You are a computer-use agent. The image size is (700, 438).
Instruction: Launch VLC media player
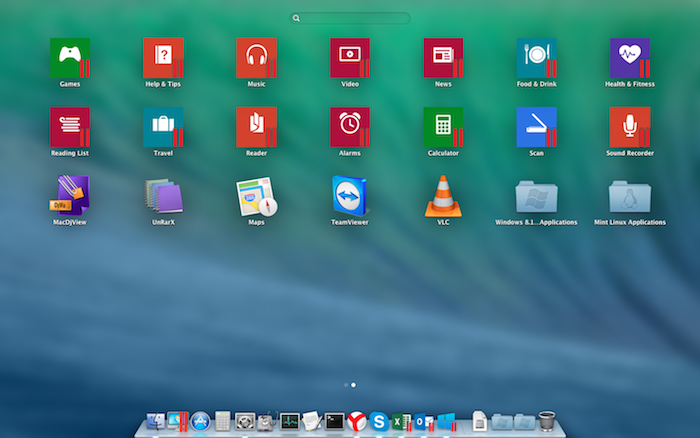(x=443, y=196)
